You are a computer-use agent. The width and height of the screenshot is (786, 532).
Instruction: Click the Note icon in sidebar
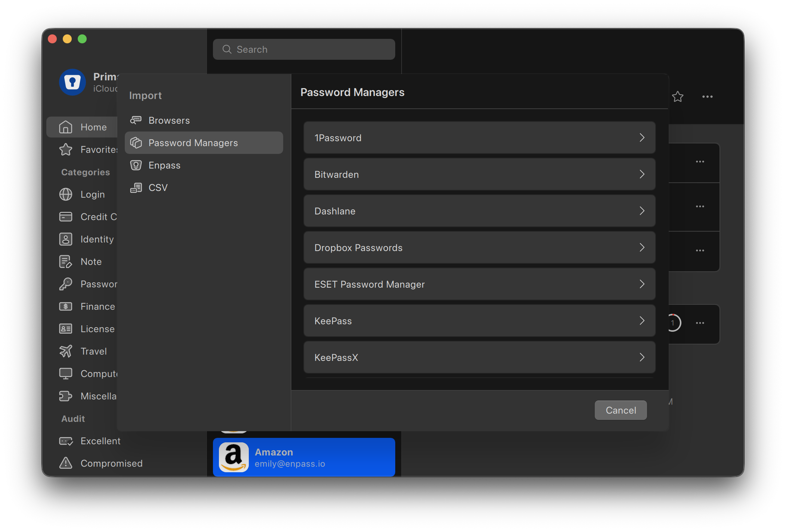[66, 262]
